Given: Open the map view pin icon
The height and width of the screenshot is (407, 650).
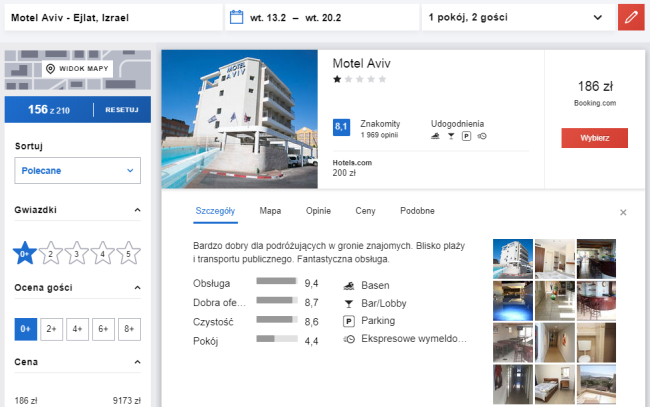Looking at the screenshot, I should pyautogui.click(x=50, y=69).
